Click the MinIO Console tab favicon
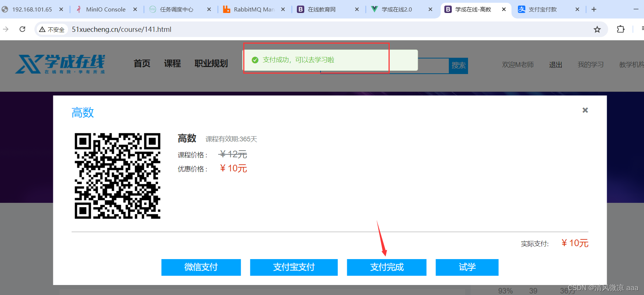The image size is (644, 295). point(78,9)
